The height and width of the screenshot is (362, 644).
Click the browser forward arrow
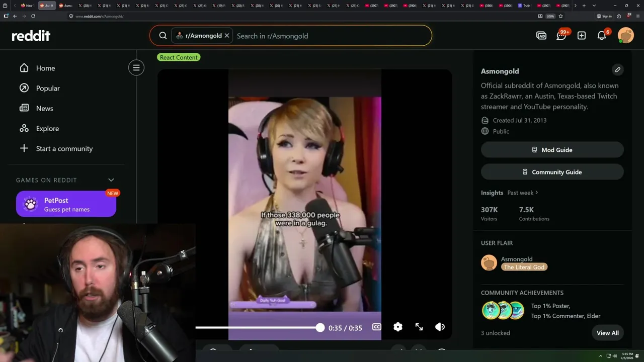click(24, 16)
